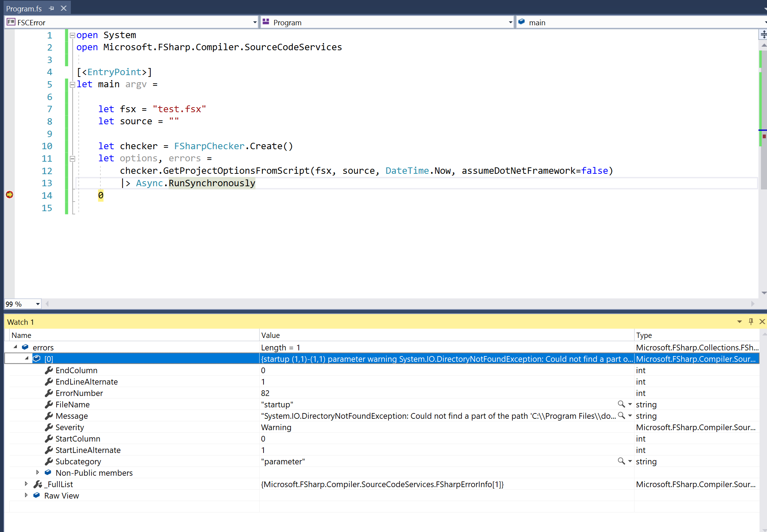The height and width of the screenshot is (532, 767).
Task: Click the errors variable cube icon
Action: [x=25, y=347]
